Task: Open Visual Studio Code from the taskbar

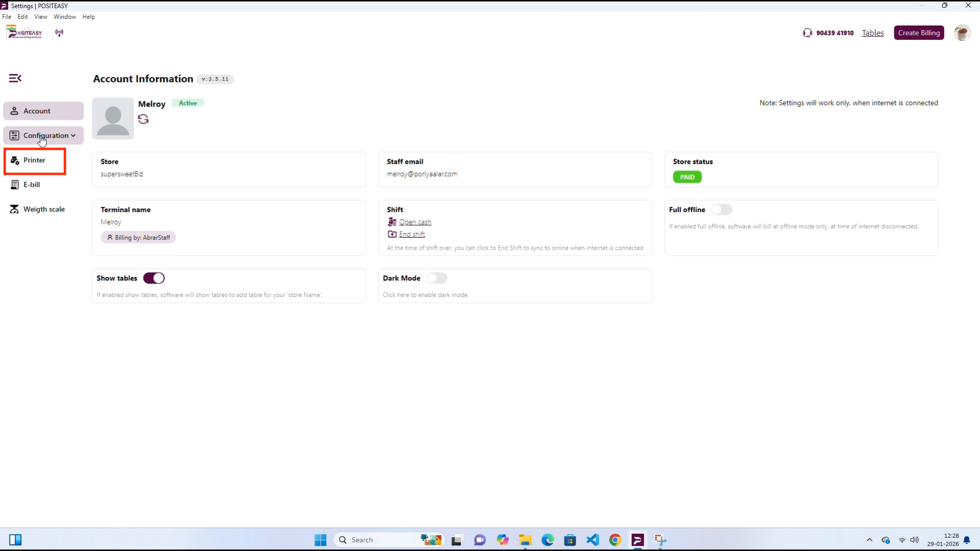Action: [x=593, y=539]
